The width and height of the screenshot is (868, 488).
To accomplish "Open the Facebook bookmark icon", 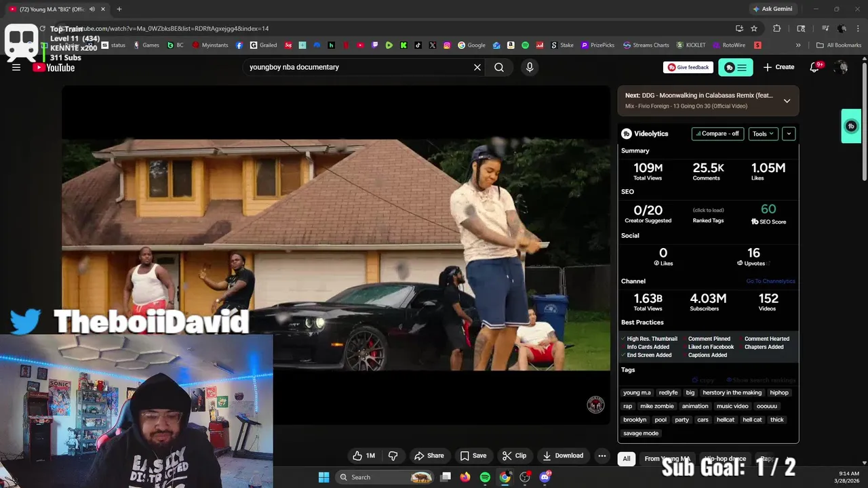I will pos(239,45).
